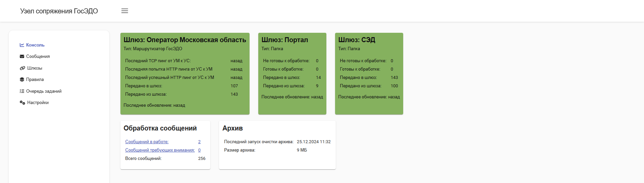Click the Правила layers icon
644x183 pixels.
22,79
